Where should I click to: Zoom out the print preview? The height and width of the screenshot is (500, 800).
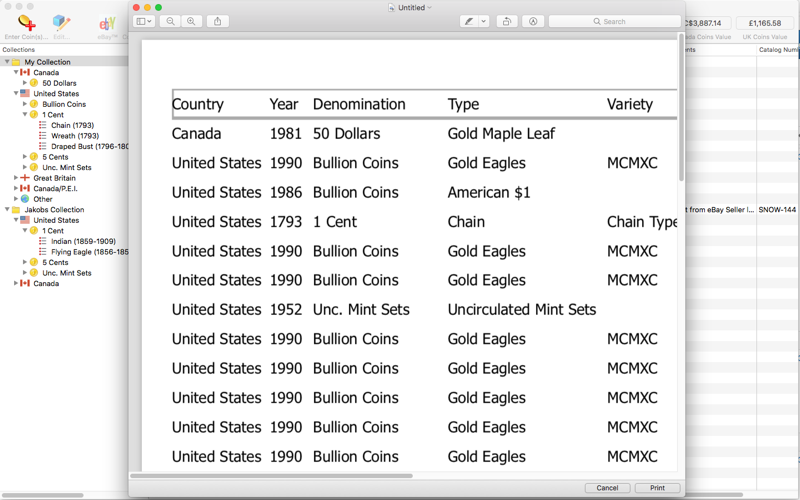pyautogui.click(x=170, y=21)
